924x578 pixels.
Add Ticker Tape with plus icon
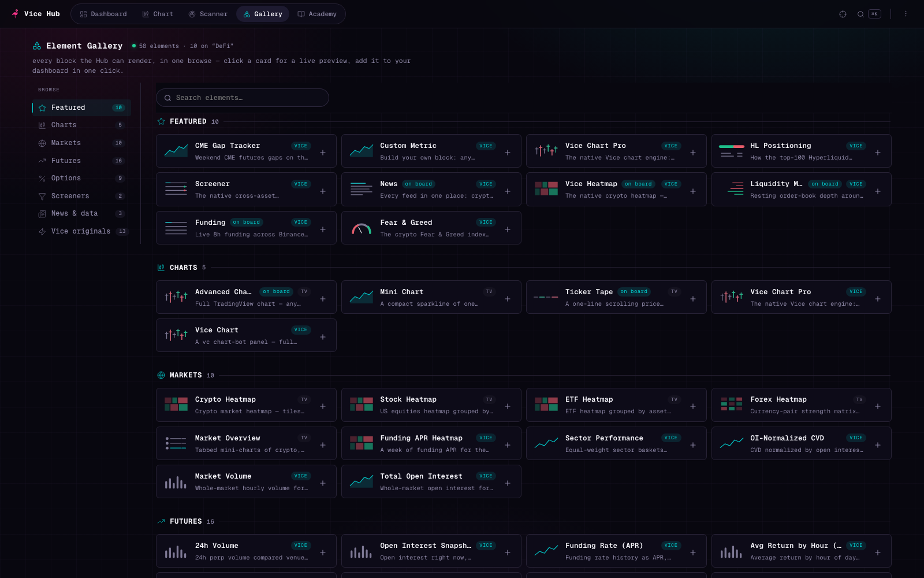pos(693,299)
